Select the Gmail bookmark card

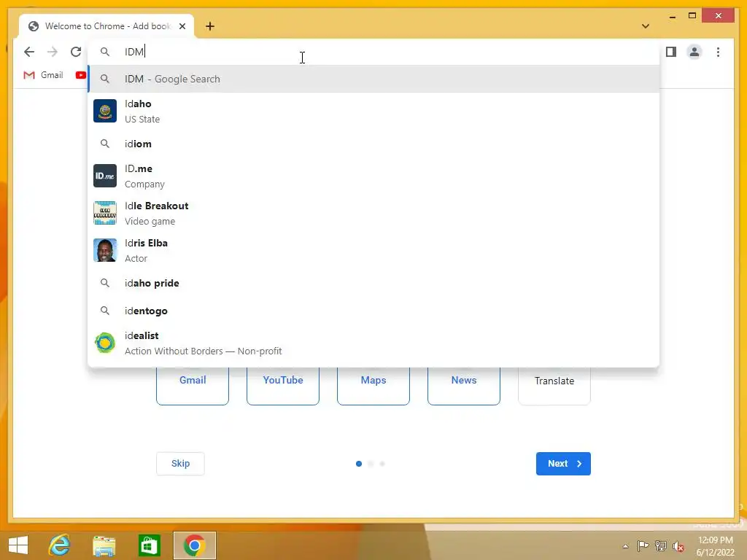click(x=193, y=386)
